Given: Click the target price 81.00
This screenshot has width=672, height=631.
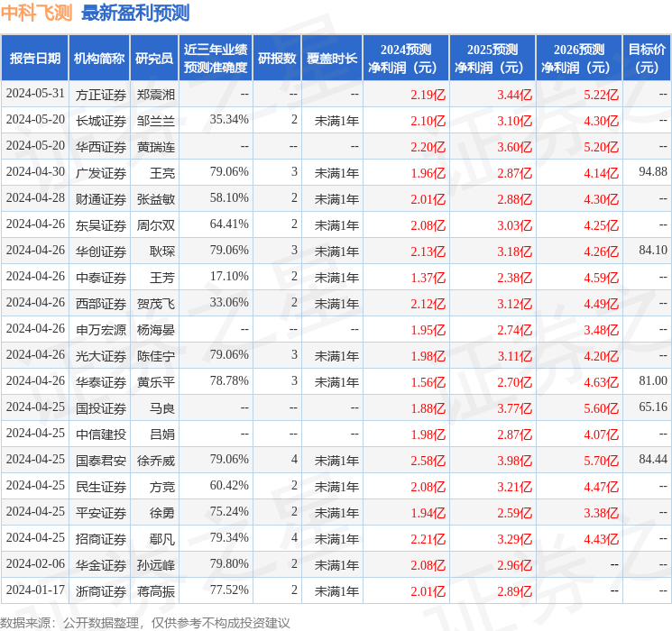Looking at the screenshot, I should pos(653,380).
